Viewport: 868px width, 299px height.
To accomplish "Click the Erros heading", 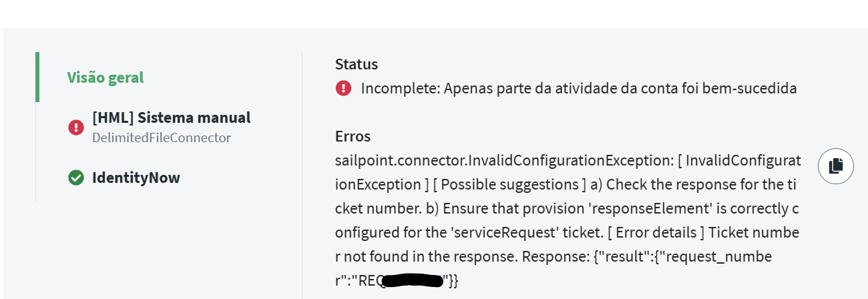I will 353,136.
